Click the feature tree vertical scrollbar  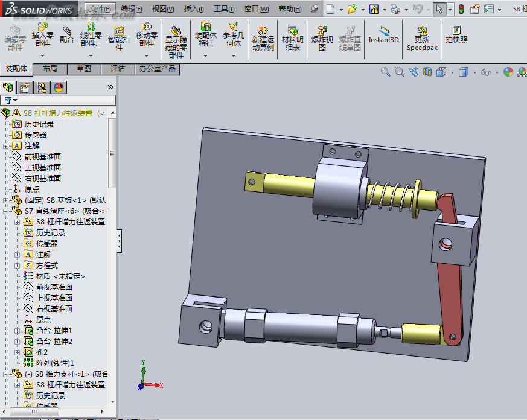click(x=113, y=153)
